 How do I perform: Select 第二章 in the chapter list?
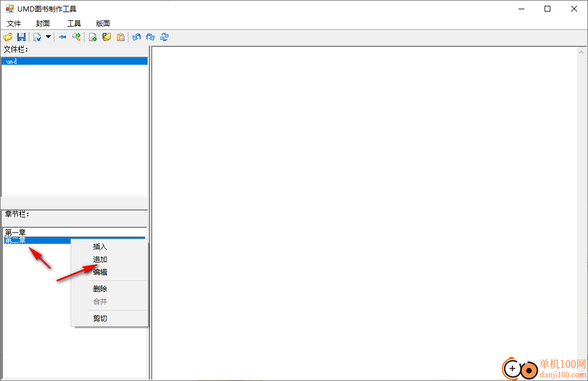pyautogui.click(x=37, y=240)
